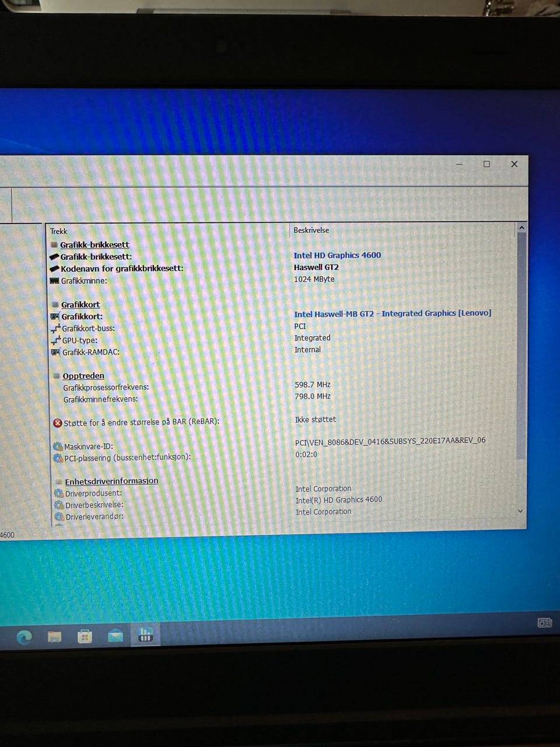Image resolution: width=560 pixels, height=747 pixels.
Task: Select the 598.7 MHz value
Action: (x=313, y=385)
